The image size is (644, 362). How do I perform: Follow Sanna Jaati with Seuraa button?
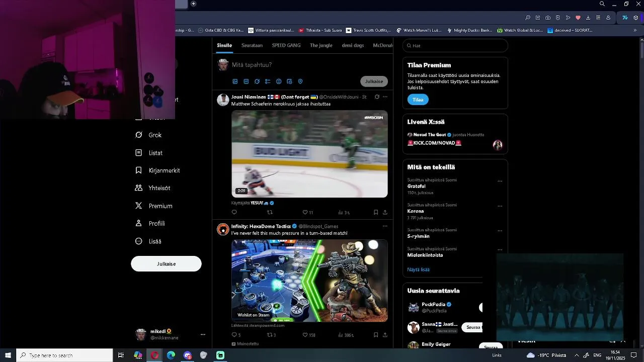pyautogui.click(x=473, y=327)
